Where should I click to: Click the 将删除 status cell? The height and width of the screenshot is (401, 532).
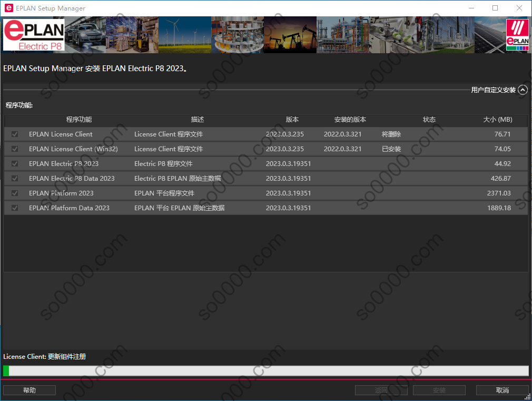coord(391,134)
